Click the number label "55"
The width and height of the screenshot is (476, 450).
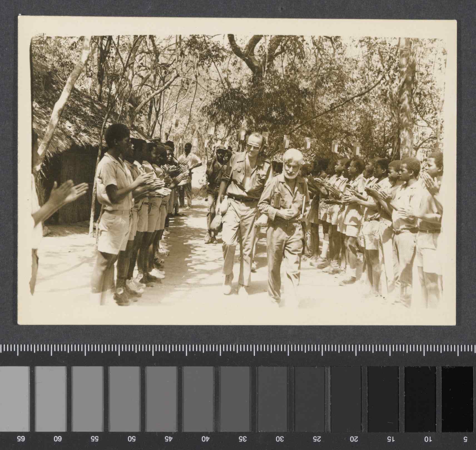[95, 439]
